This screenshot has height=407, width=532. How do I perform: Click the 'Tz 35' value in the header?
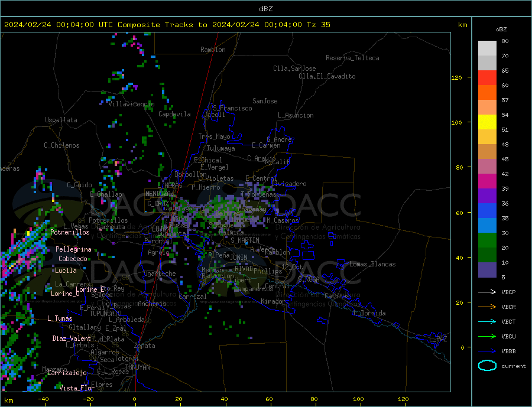coord(318,25)
